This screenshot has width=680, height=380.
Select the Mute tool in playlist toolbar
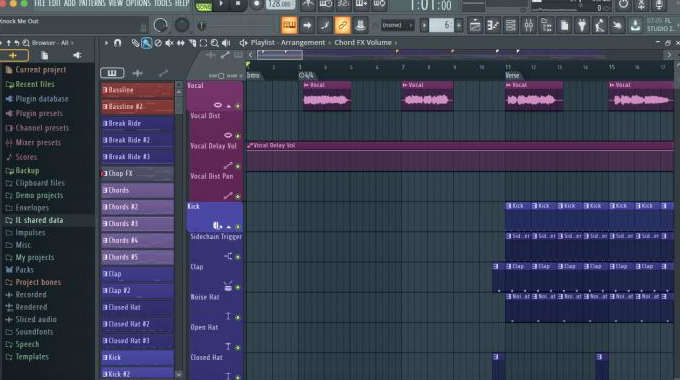pos(170,43)
